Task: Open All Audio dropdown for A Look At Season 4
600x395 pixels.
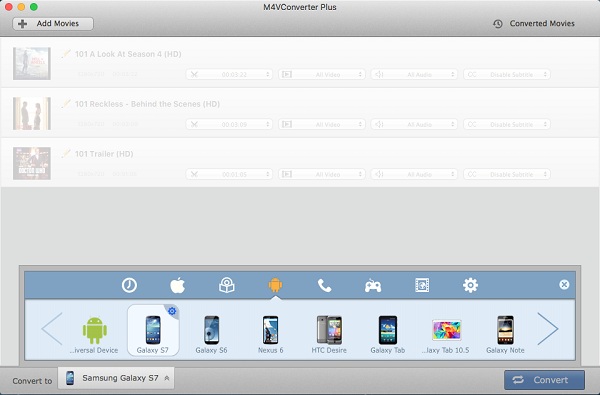Action: tap(414, 74)
